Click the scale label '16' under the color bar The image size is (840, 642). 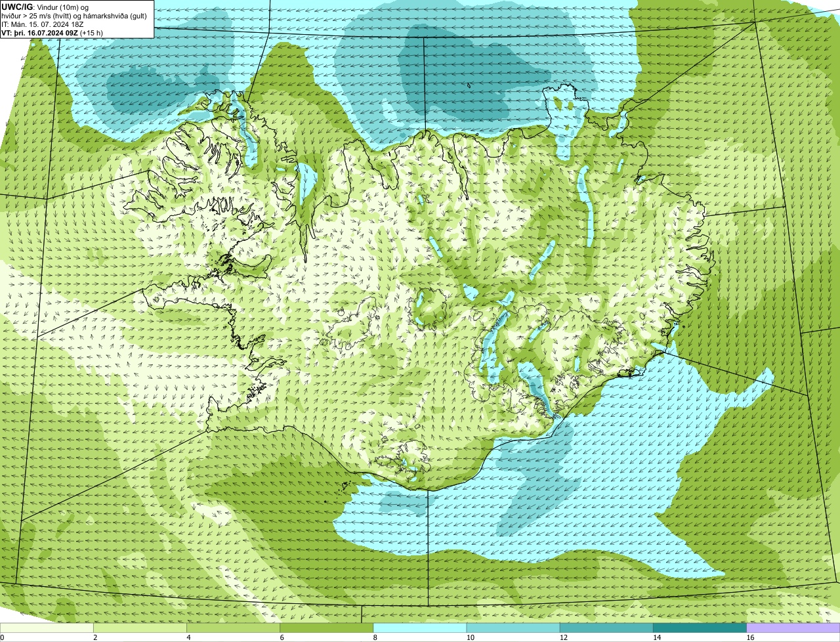750,637
